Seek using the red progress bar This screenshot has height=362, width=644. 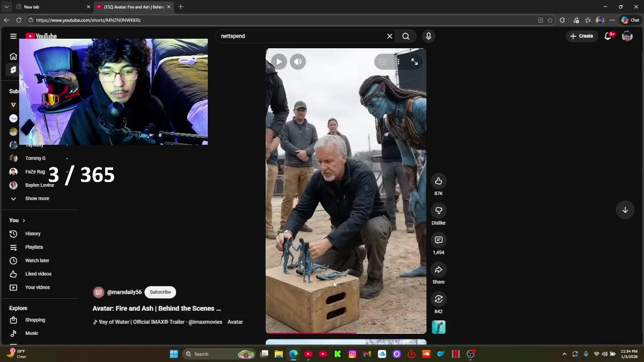pyautogui.click(x=346, y=333)
